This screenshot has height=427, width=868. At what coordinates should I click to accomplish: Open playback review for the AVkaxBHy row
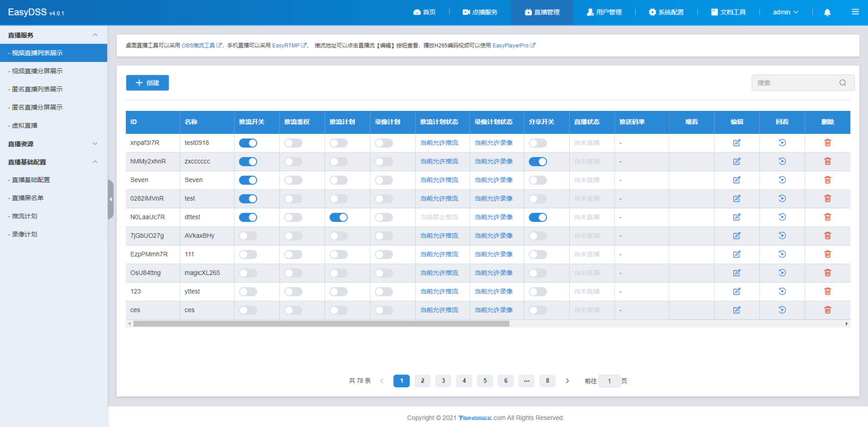coord(782,236)
